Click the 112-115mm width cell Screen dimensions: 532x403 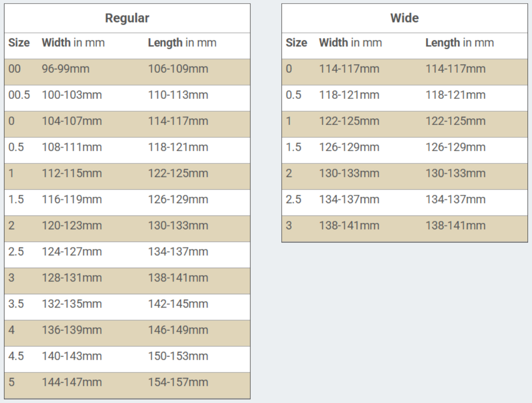click(71, 173)
